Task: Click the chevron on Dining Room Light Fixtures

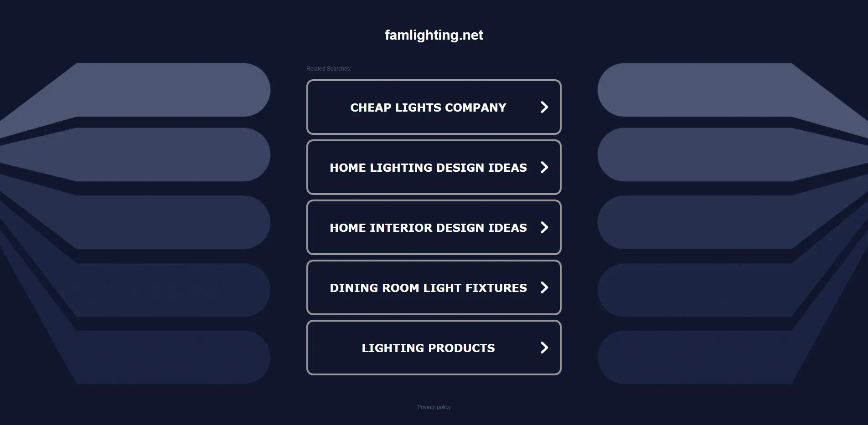Action: (544, 287)
